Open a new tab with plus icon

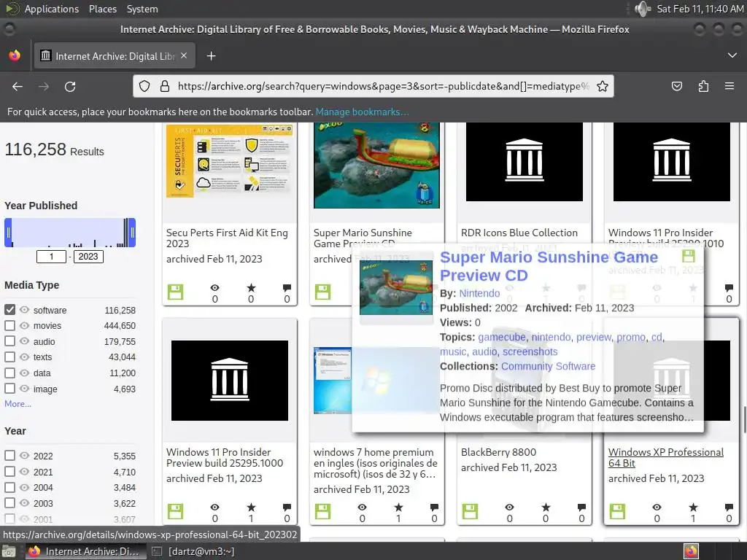(211, 56)
